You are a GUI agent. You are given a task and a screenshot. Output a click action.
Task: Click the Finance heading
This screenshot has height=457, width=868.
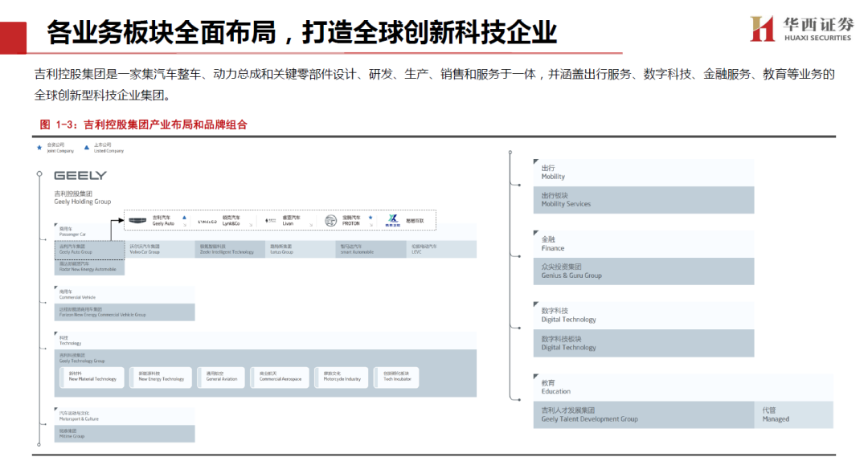coord(552,243)
